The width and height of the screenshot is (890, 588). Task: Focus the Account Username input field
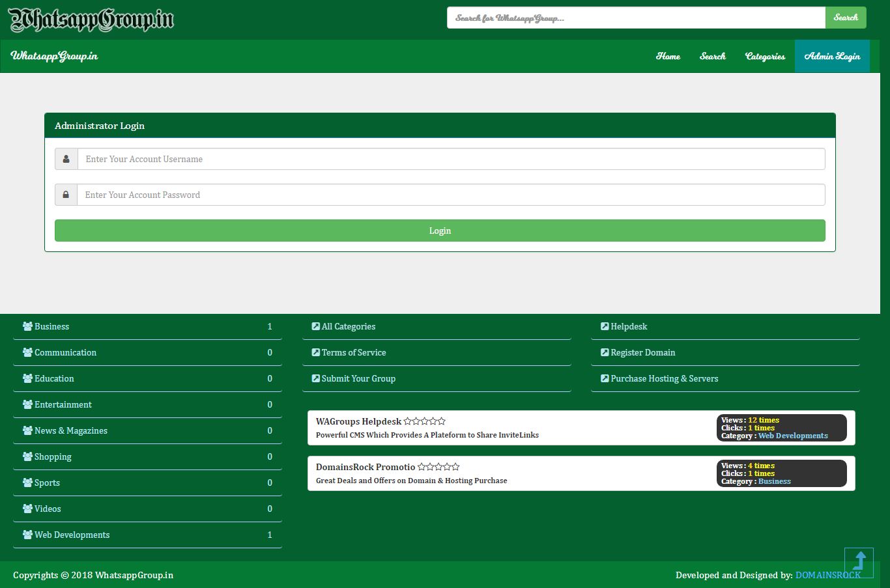tap(451, 159)
